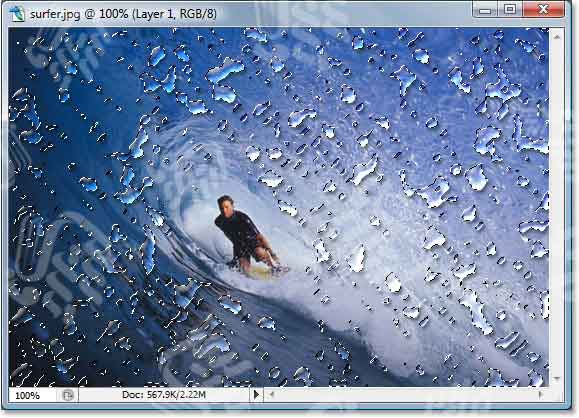Click the horizontal scrollbar right arrow
579x418 pixels.
541,395
